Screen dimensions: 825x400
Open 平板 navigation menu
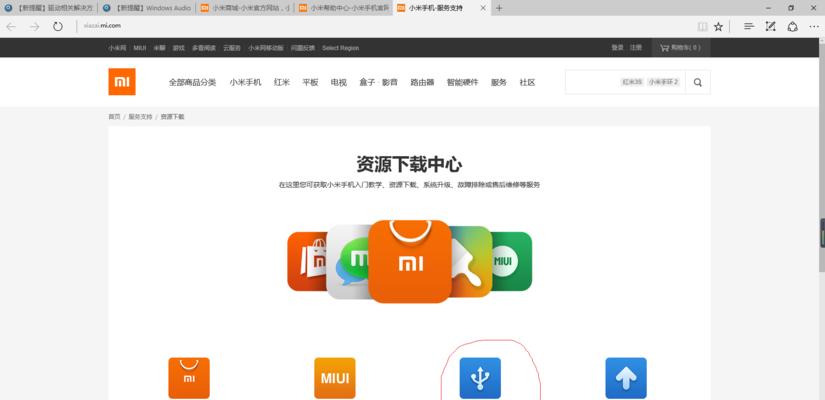[x=310, y=82]
